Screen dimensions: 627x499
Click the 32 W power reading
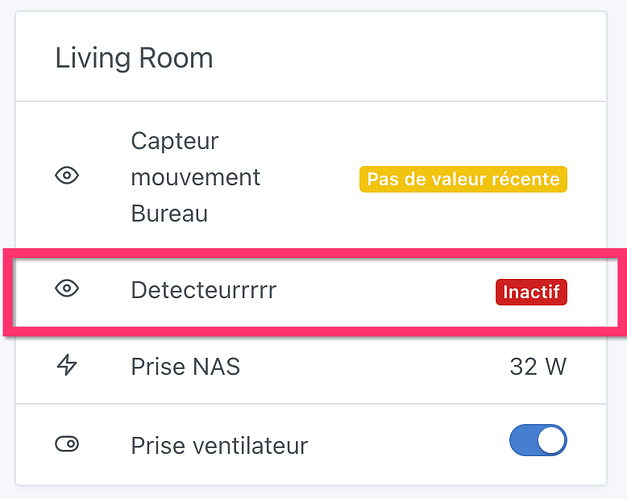(538, 367)
